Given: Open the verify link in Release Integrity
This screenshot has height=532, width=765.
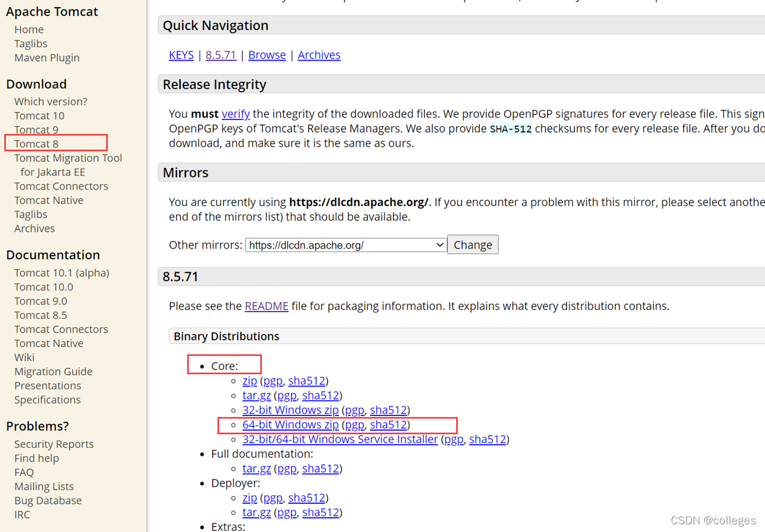Looking at the screenshot, I should (236, 114).
